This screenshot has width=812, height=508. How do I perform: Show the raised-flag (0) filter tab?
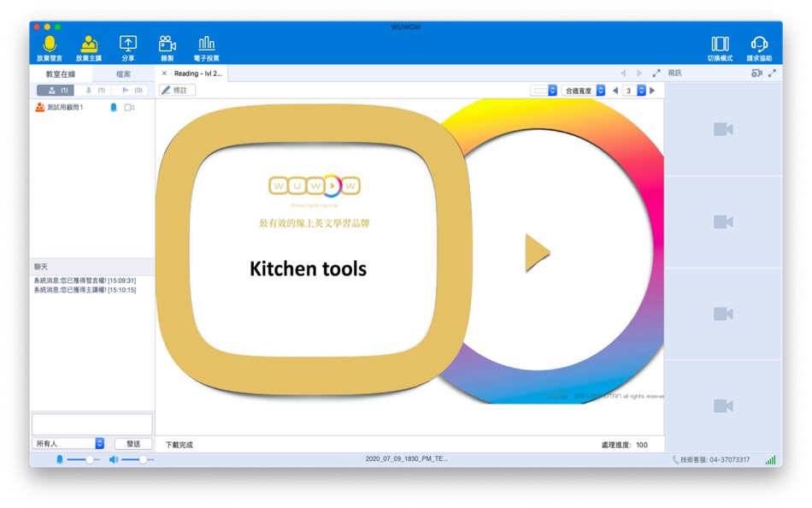[131, 90]
